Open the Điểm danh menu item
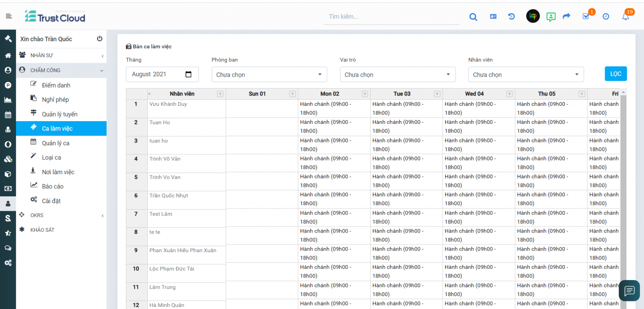Image resolution: width=644 pixels, height=309 pixels. [x=56, y=85]
